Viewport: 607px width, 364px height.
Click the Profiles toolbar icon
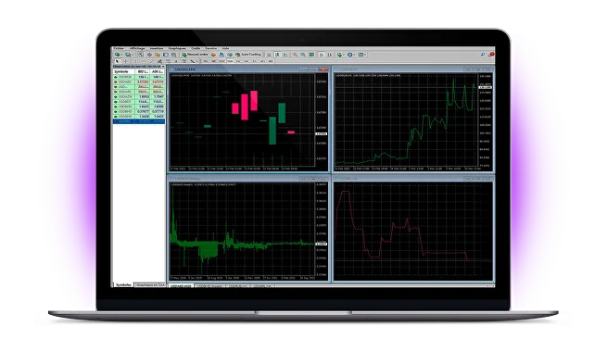coord(127,55)
